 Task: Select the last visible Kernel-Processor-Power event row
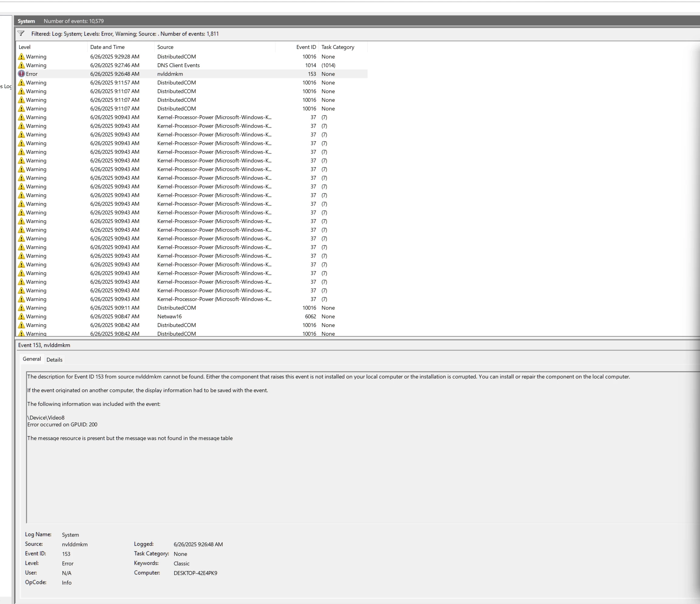214,299
